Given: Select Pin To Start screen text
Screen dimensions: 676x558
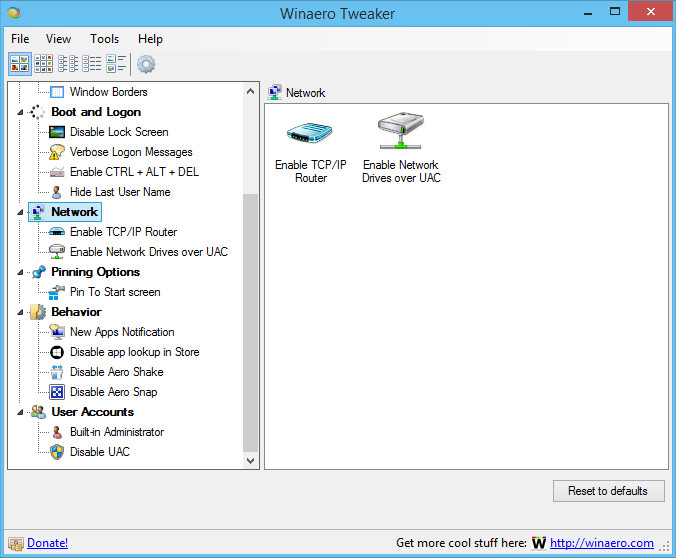Looking at the screenshot, I should (x=115, y=292).
